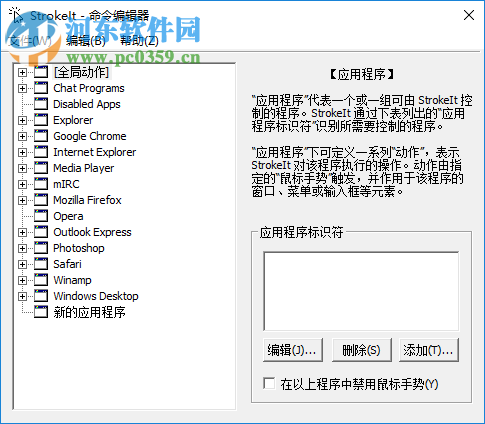Toggle 在以上程序中禁用鼠标手势 checkbox
Image resolution: width=485 pixels, height=424 pixels.
click(x=269, y=384)
